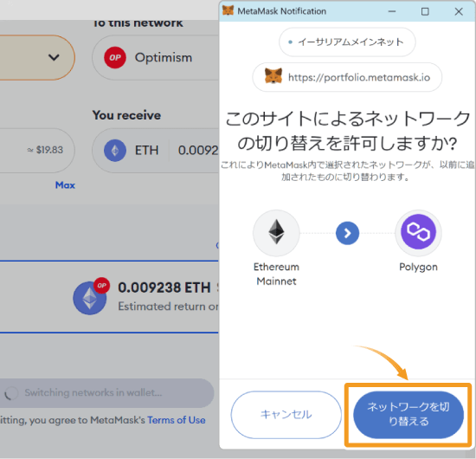The width and height of the screenshot is (476, 459).
Task: Click the キャンセル button
Action: click(286, 415)
